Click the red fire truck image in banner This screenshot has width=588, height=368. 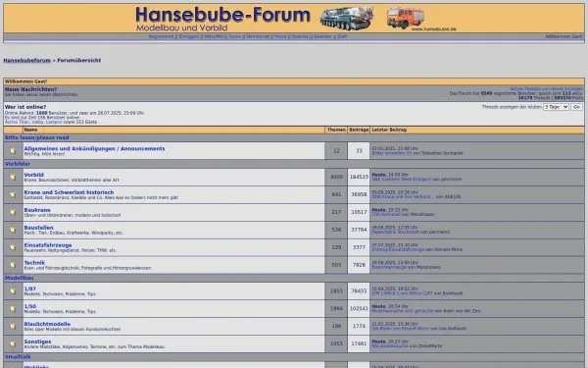point(406,18)
